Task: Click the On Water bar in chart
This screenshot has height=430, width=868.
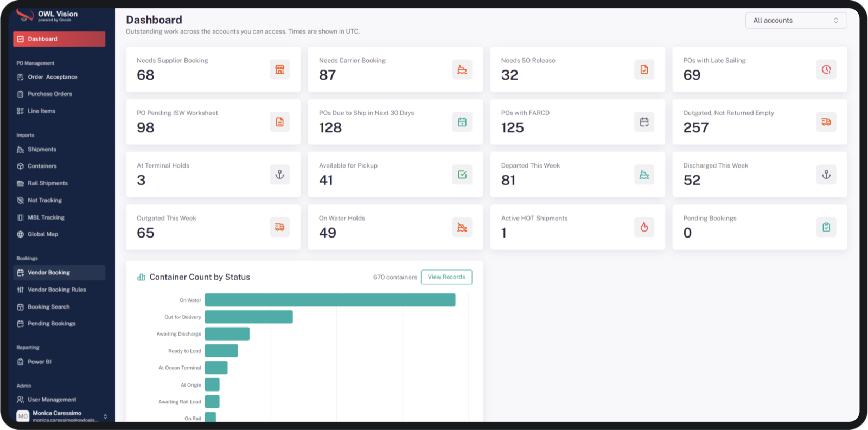Action: tap(330, 300)
